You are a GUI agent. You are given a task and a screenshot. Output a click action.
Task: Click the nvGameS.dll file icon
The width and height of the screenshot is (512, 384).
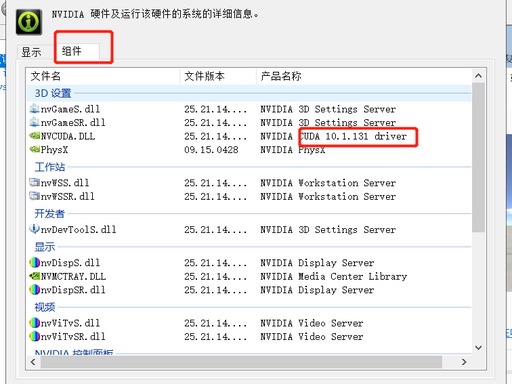(34, 109)
